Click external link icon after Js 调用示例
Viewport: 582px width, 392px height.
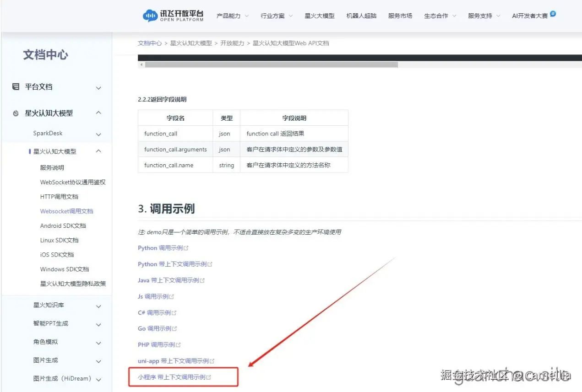tap(172, 296)
